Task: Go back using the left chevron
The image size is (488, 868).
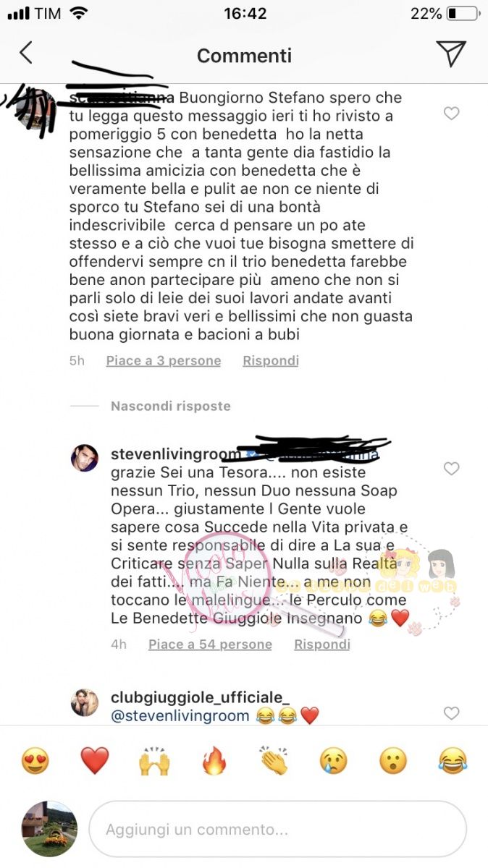Action: [x=26, y=54]
